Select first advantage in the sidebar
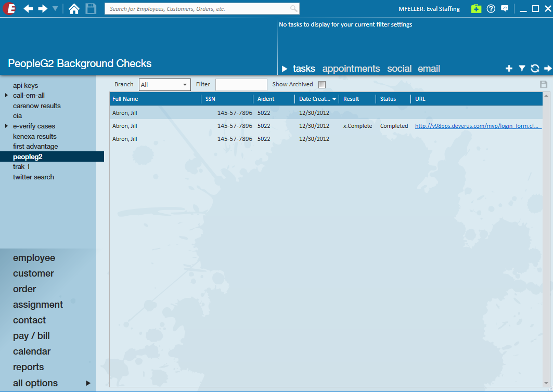Viewport: 553px width, 392px height. click(35, 146)
